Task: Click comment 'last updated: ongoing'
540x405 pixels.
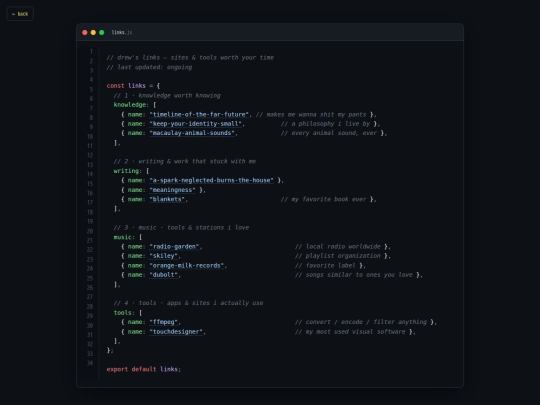Action: (x=149, y=67)
